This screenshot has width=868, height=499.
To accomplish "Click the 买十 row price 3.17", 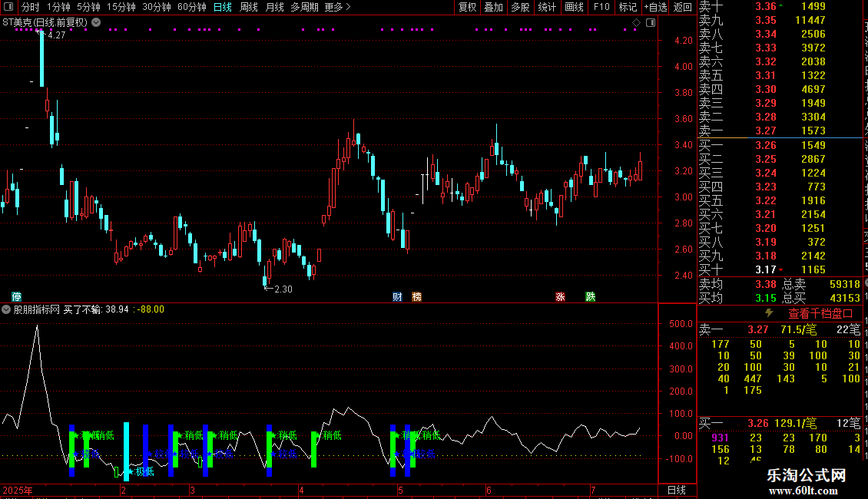I will point(766,269).
